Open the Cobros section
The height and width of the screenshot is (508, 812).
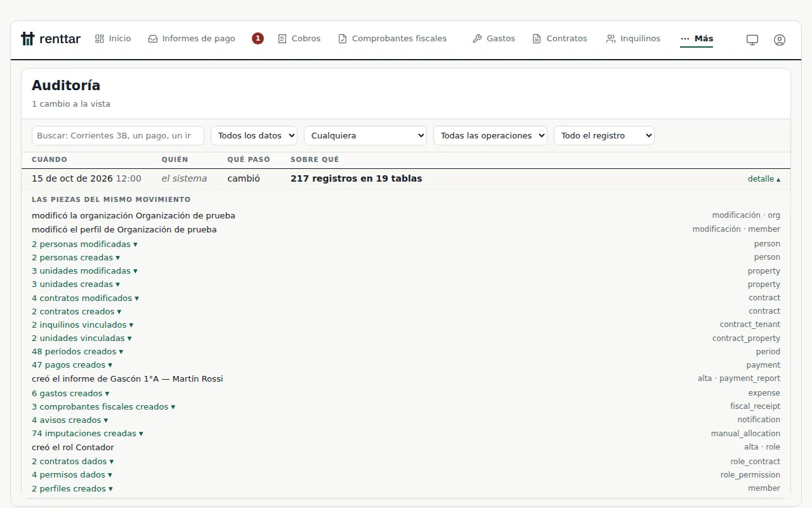click(x=299, y=39)
